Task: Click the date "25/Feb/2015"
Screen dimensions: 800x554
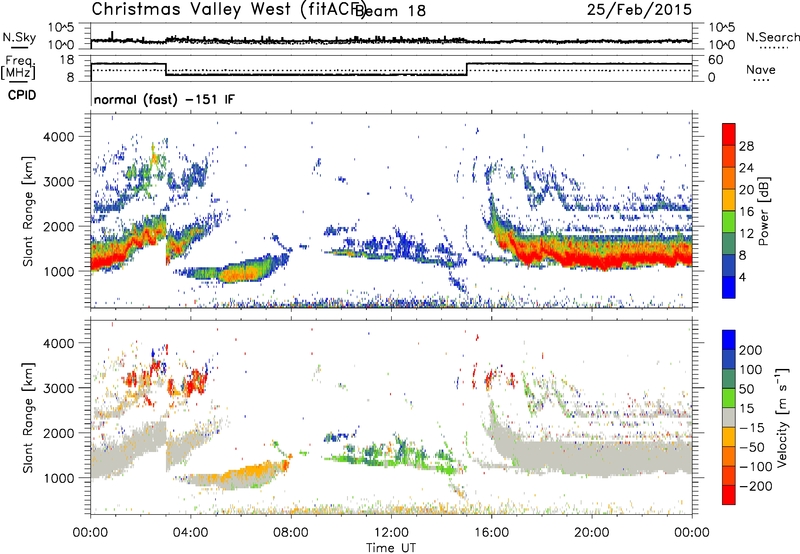Action: point(639,9)
